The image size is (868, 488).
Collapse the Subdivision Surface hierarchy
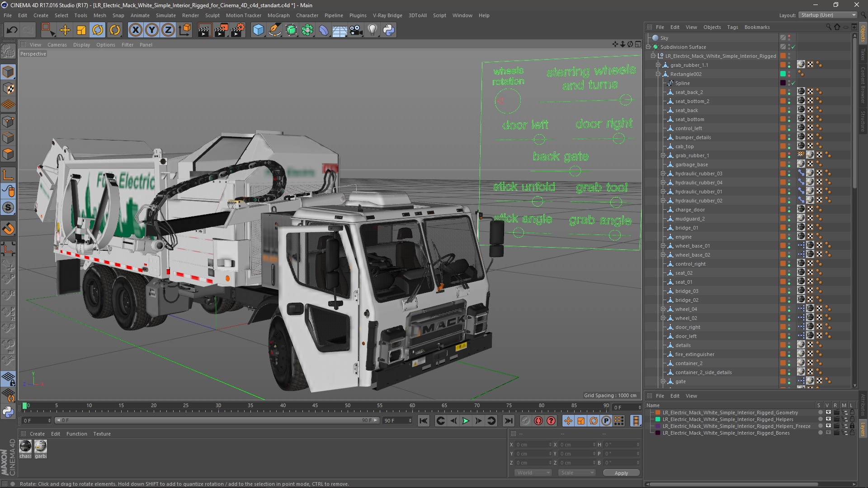[649, 47]
